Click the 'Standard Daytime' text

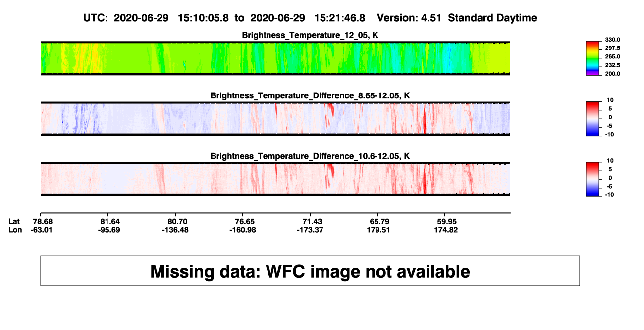click(x=492, y=18)
